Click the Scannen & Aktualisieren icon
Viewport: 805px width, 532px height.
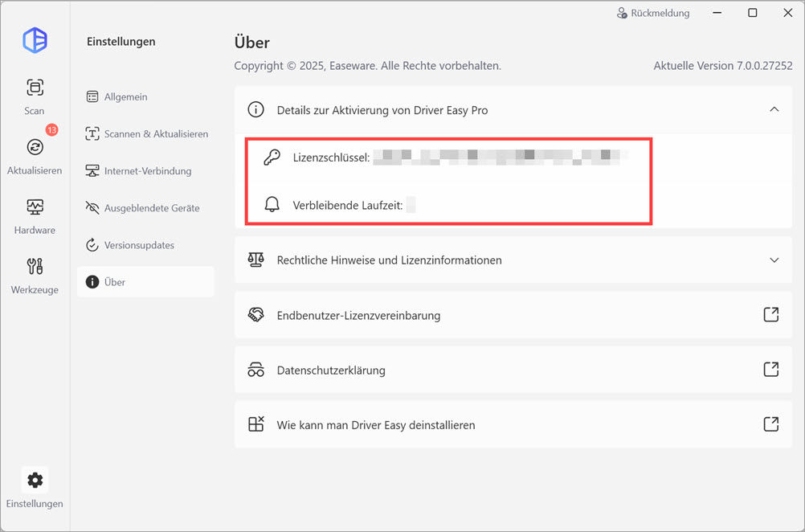coord(92,133)
